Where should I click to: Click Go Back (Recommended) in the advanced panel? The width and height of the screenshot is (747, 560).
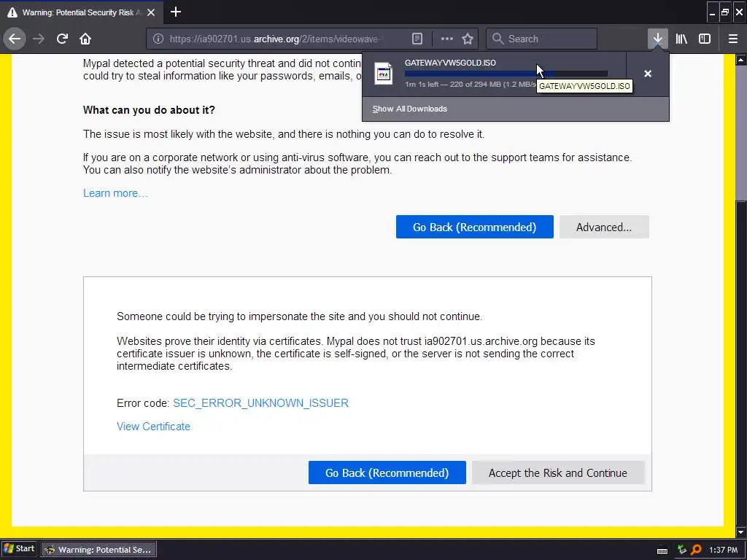tap(387, 472)
